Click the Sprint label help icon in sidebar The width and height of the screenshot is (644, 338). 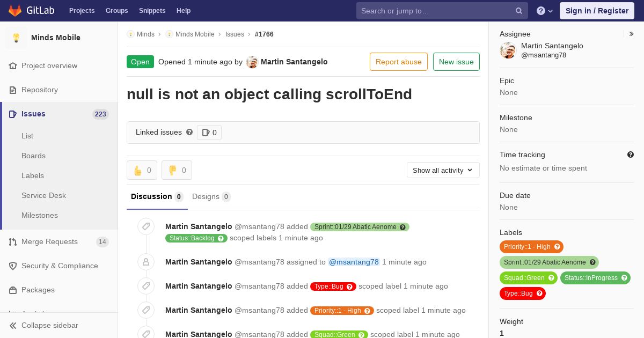[592, 262]
